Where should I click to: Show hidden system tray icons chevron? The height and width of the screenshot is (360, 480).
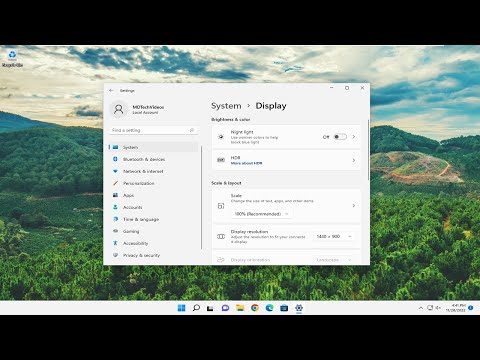click(421, 308)
